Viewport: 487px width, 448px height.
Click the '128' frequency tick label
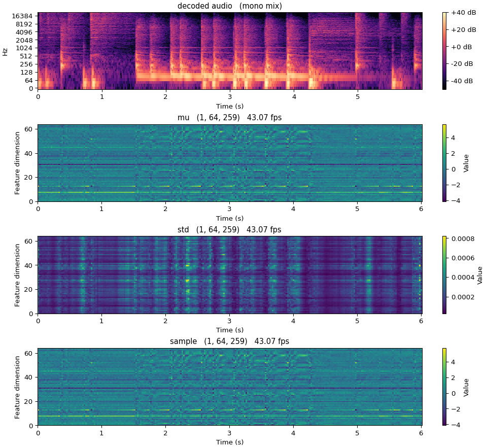point(26,73)
